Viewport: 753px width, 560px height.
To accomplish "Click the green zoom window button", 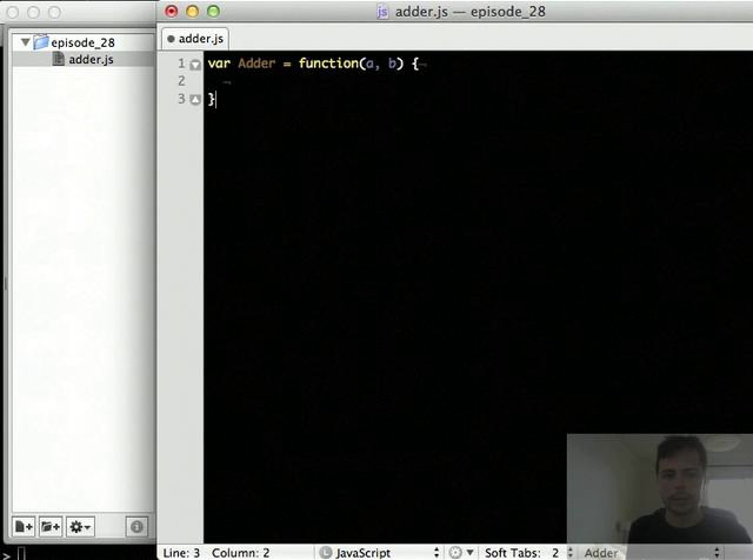I will point(213,12).
